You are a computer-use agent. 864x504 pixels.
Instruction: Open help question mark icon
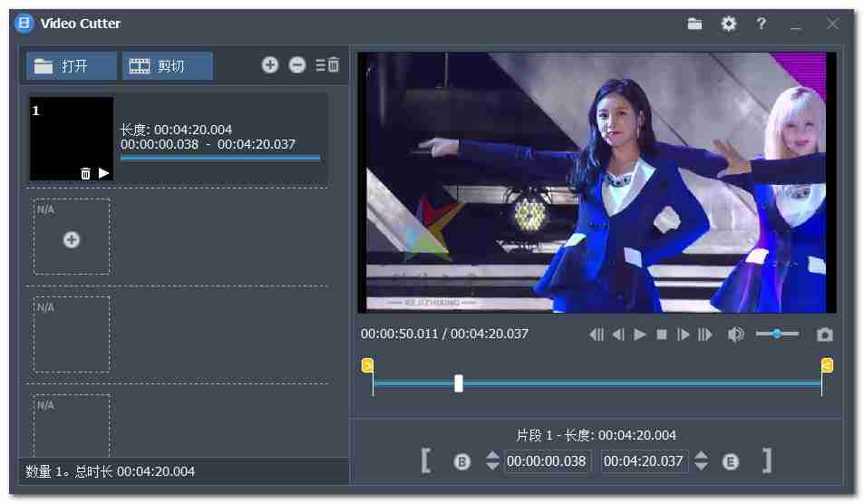pos(761,24)
